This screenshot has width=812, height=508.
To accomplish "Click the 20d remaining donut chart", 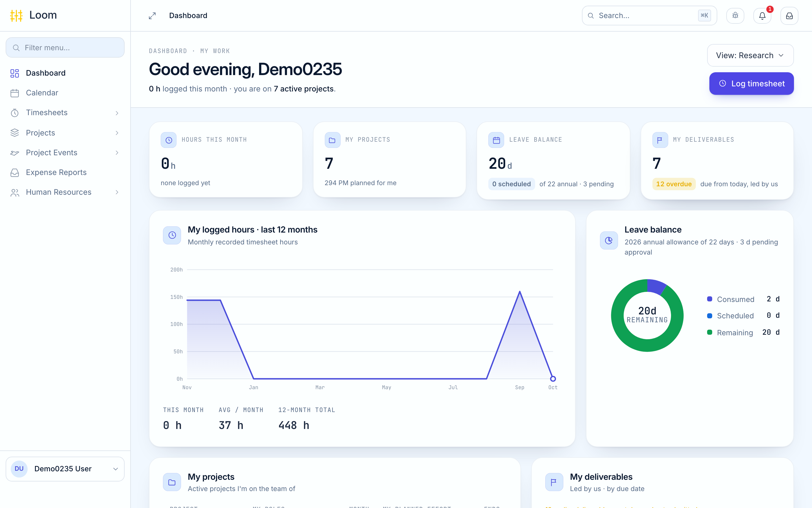I will tap(647, 316).
